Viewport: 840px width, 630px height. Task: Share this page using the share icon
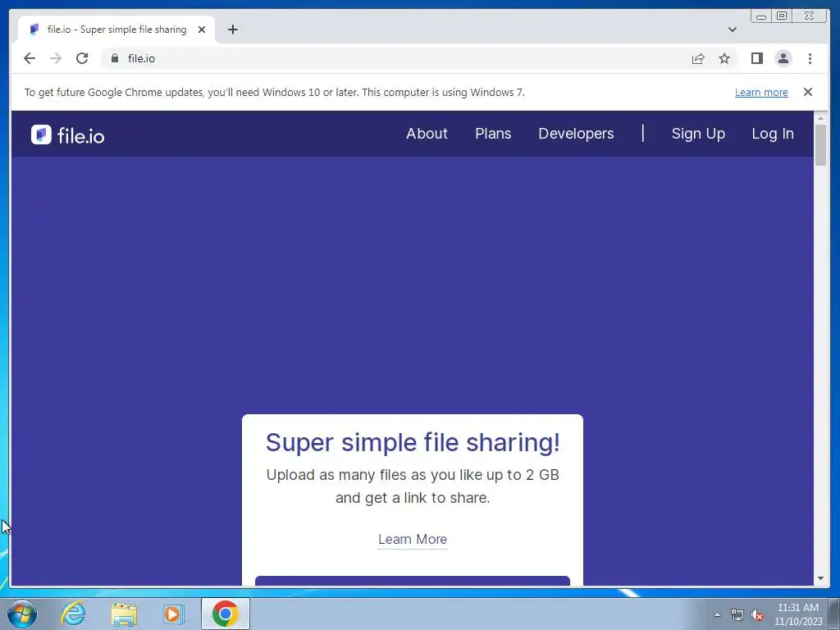697,58
